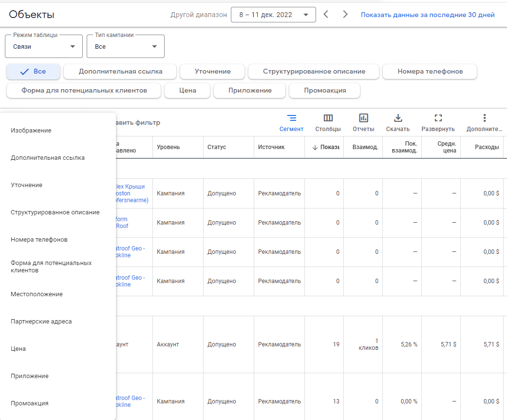Click Показать данные за последние 30 дней

click(x=428, y=15)
